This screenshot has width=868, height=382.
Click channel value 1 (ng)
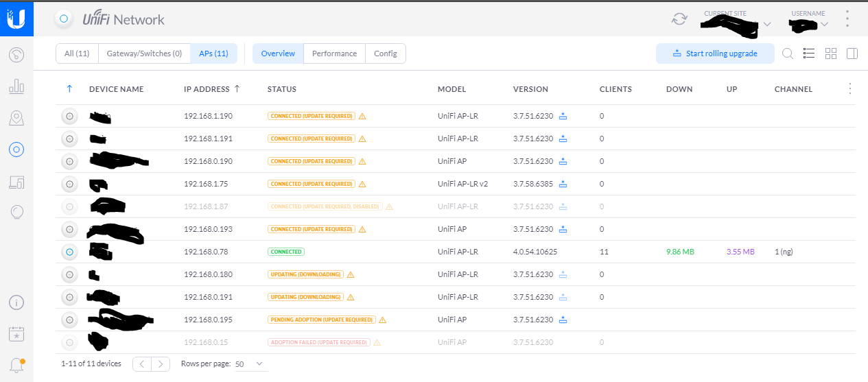[784, 252]
